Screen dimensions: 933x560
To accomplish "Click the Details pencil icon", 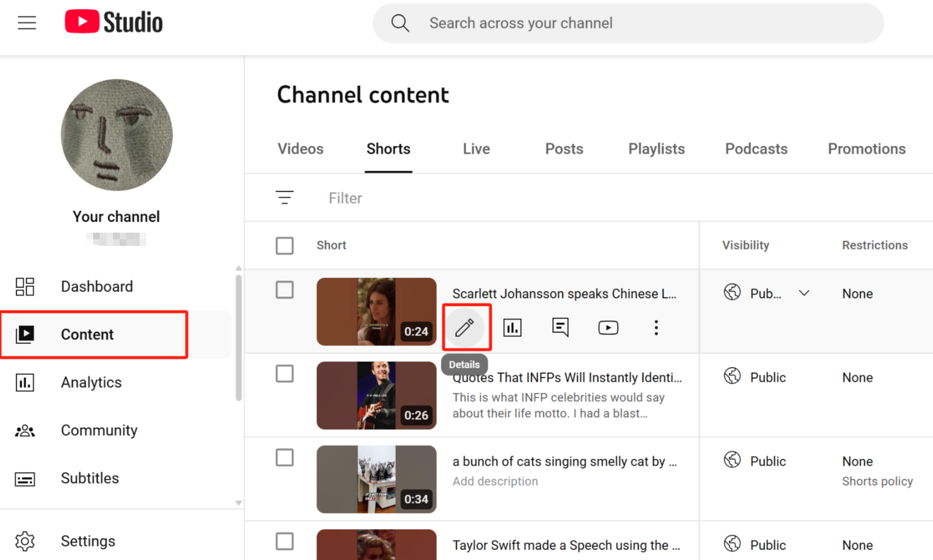I will [x=465, y=327].
